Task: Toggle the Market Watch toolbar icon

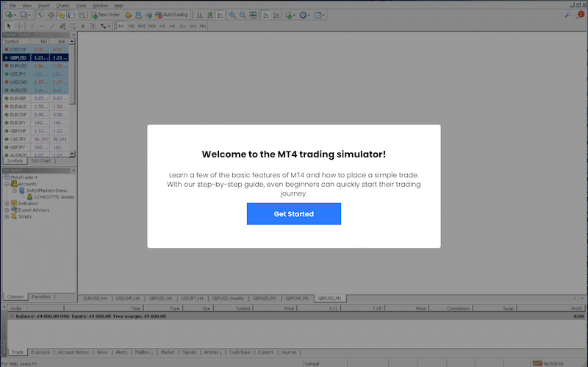Action: click(x=40, y=15)
